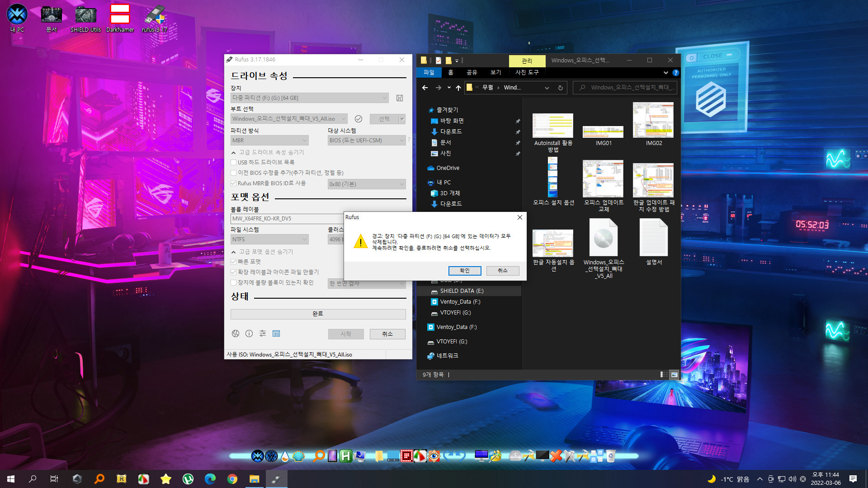Click the Explorer back arrow
This screenshot has width=868, height=488.
425,88
